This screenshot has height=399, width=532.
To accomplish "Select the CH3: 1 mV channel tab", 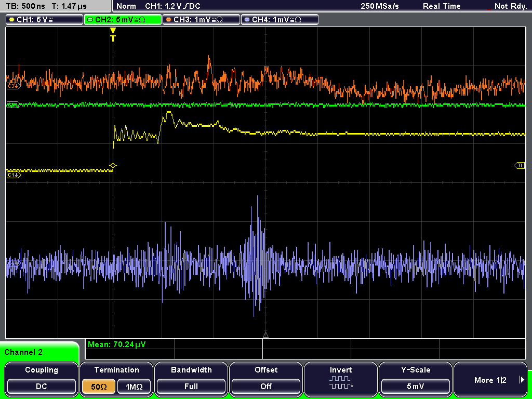I will [201, 19].
